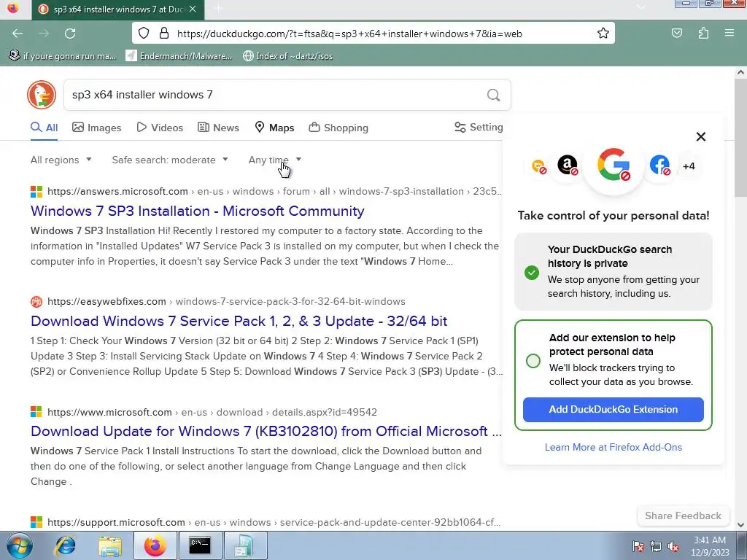Open Learn More at Firefox Add-Ons
The width and height of the screenshot is (747, 560).
613,447
